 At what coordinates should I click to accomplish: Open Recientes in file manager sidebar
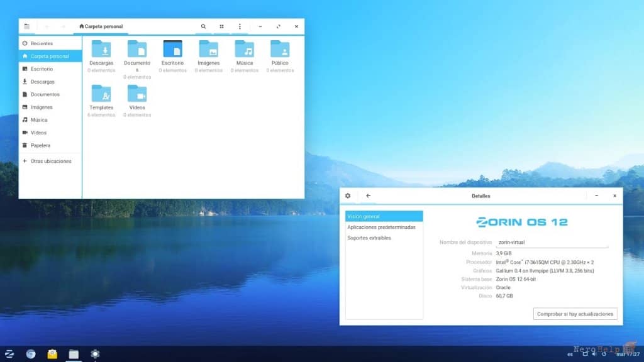pos(50,43)
